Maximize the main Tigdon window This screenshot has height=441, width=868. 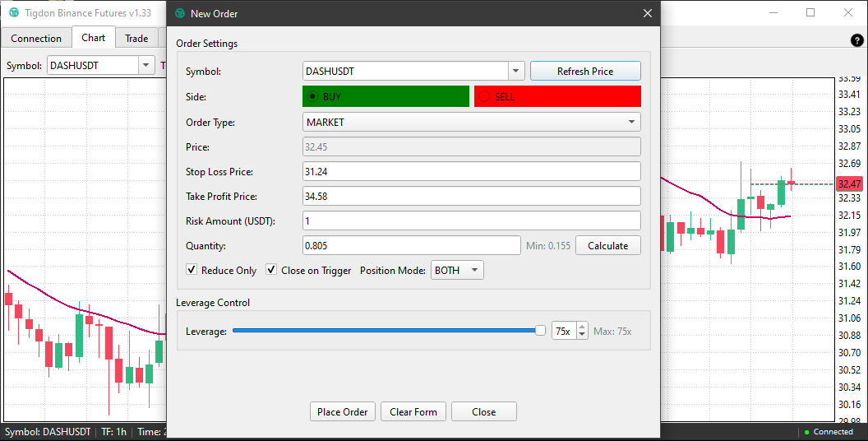(x=810, y=13)
